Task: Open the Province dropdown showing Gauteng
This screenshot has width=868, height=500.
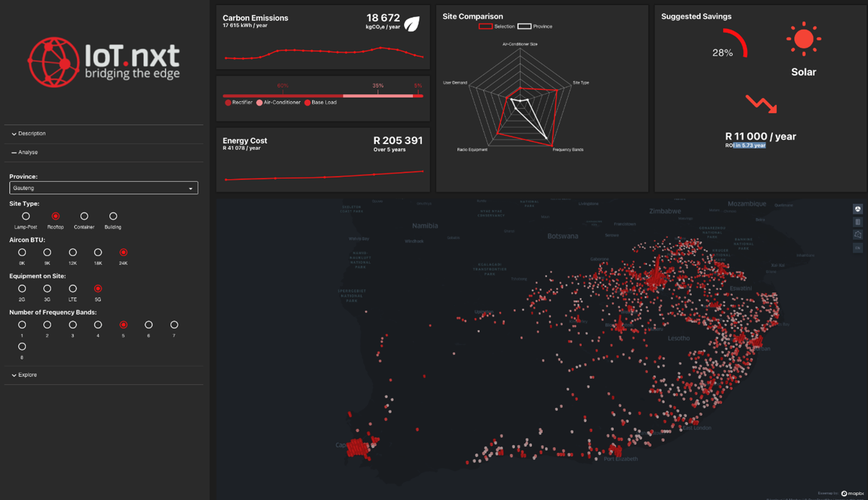Action: [x=103, y=188]
